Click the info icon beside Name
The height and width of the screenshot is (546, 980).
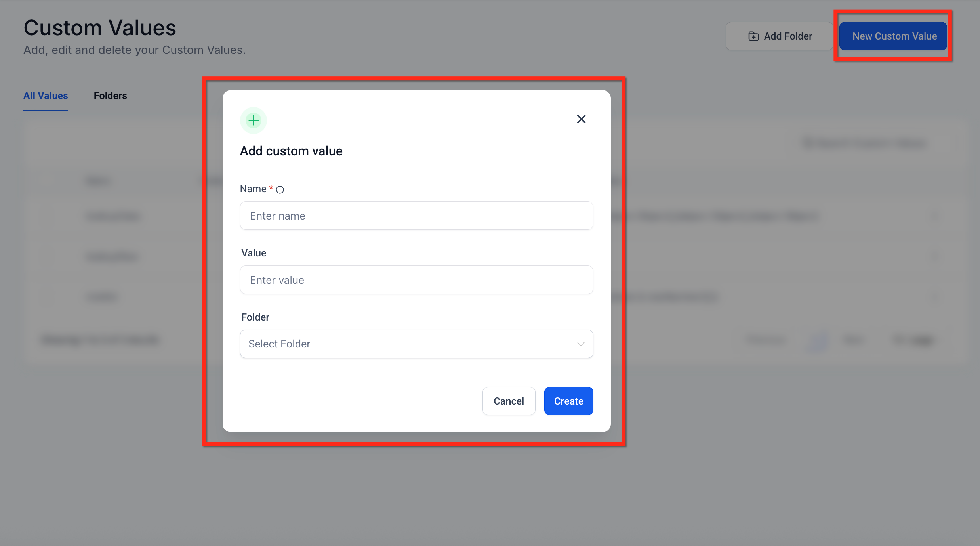(280, 190)
